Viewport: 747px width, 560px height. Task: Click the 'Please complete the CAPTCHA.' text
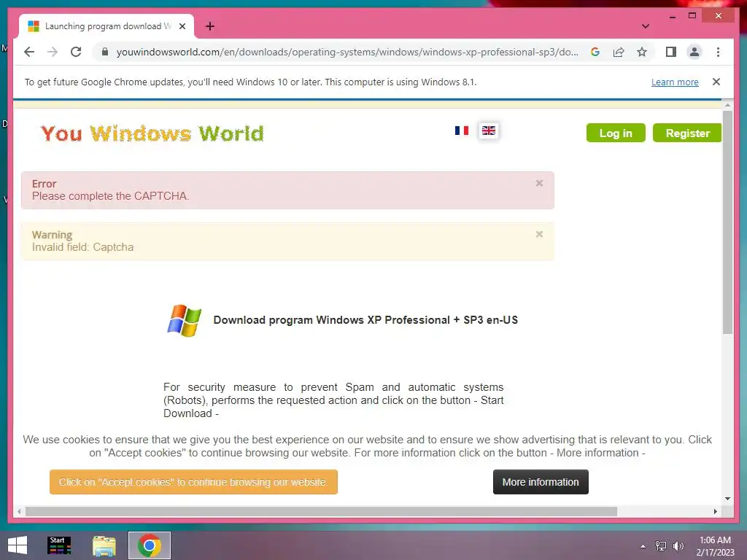click(111, 196)
